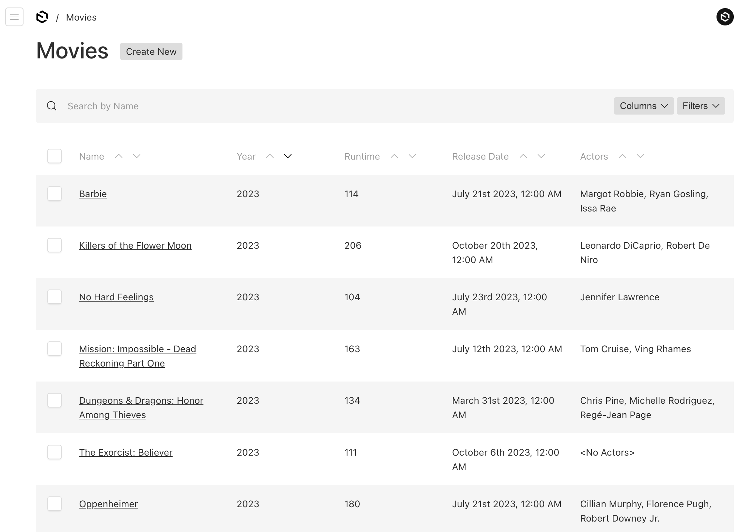
Task: Check the Barbie row checkbox
Action: 54,194
